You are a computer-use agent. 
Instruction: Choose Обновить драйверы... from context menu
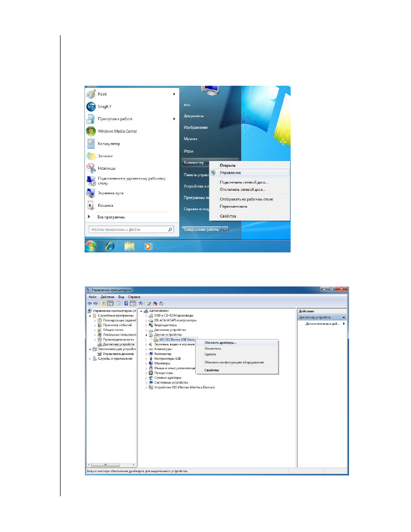click(220, 343)
